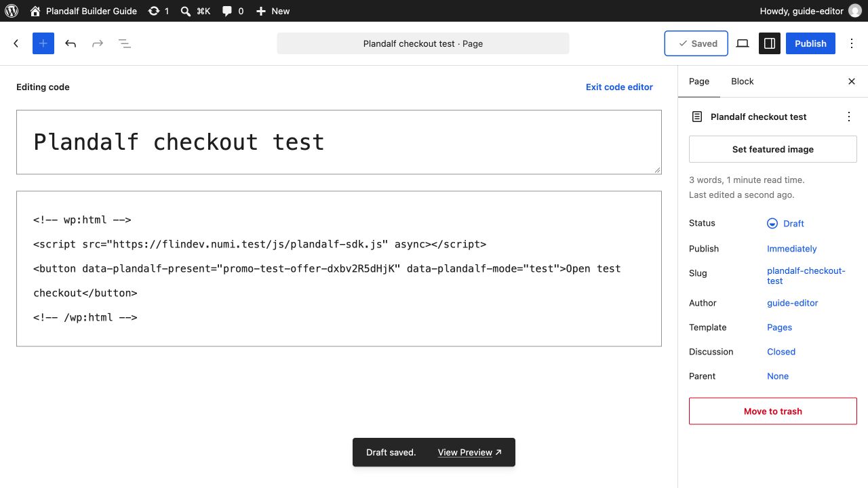Click the Saved draft status button
This screenshot has width=868, height=488.
coord(696,43)
